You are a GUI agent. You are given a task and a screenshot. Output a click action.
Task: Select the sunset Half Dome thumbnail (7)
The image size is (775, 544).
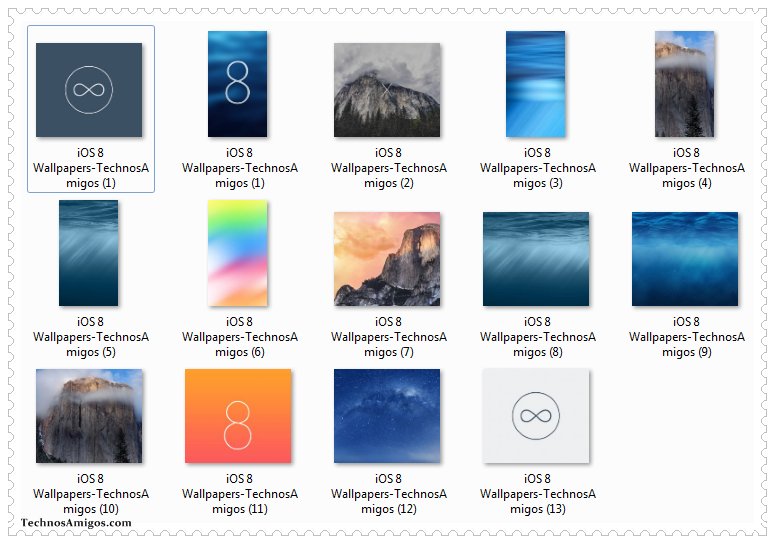coord(387,259)
